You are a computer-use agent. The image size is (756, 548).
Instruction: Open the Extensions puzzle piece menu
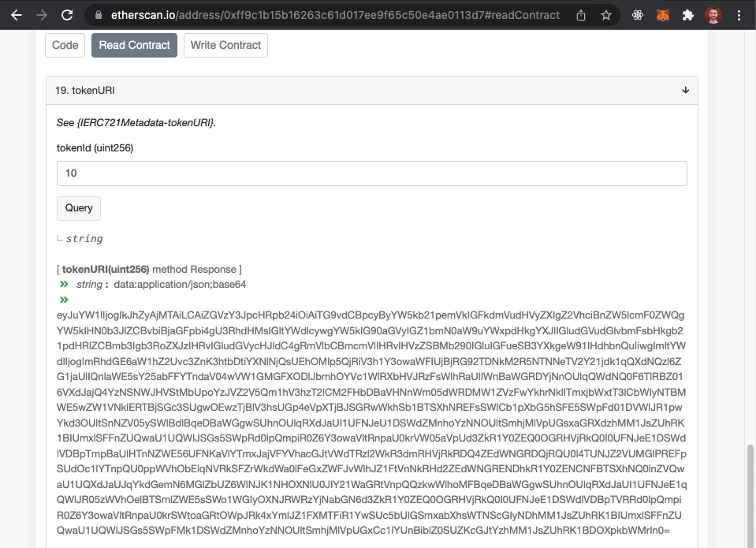point(687,15)
